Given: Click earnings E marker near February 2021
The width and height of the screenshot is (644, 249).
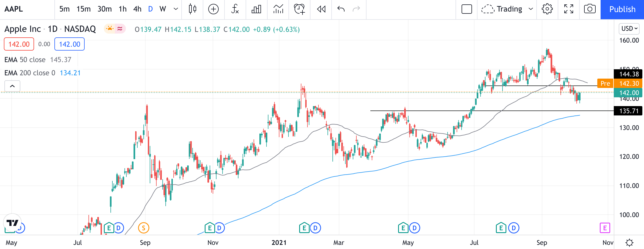Looking at the screenshot, I should pos(304,228).
